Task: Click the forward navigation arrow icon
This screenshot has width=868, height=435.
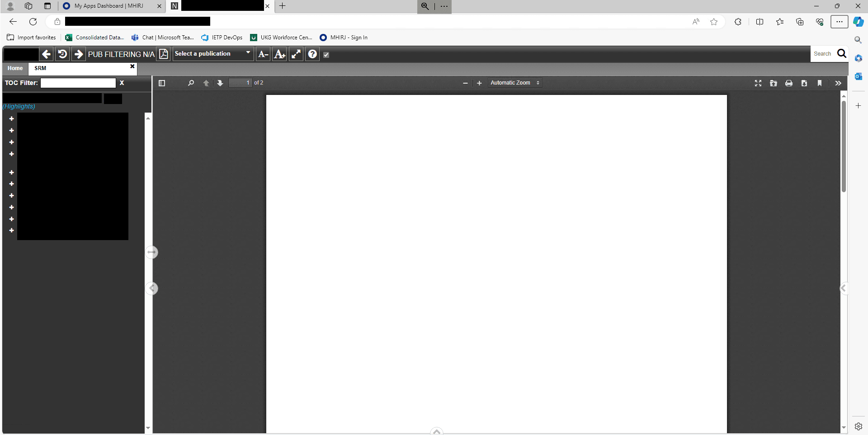Action: [x=78, y=54]
